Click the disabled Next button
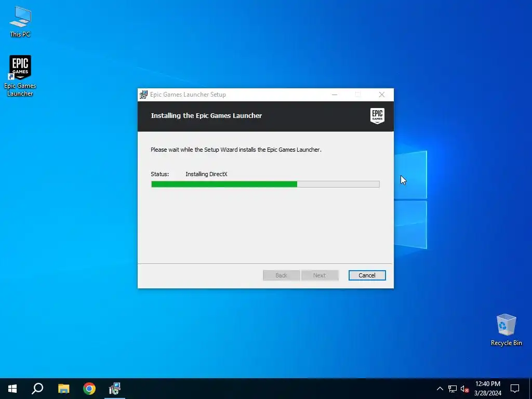This screenshot has height=399, width=532. [320, 275]
